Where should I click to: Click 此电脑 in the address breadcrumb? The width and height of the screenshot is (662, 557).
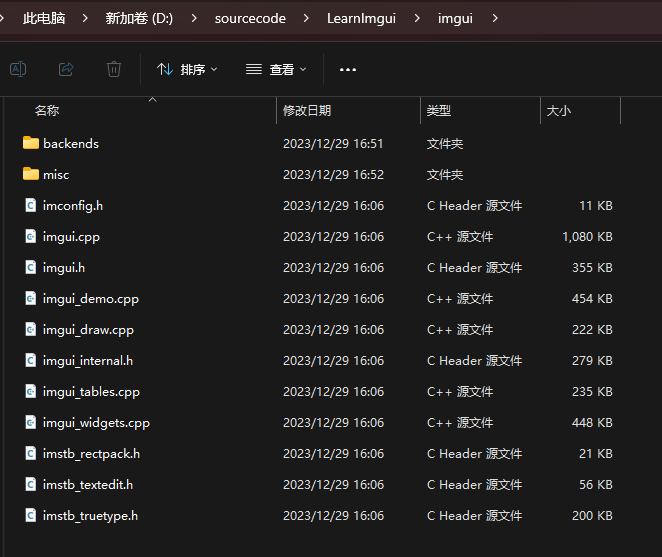tap(44, 18)
